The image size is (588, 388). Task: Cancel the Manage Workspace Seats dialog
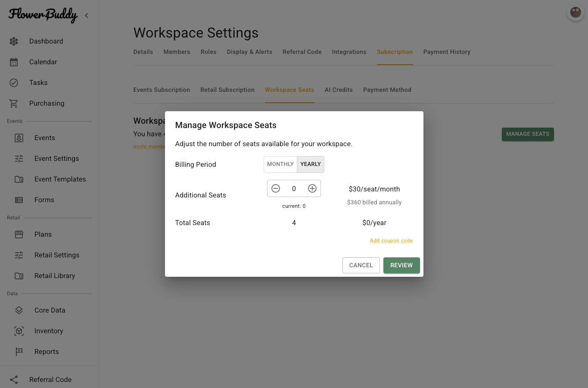point(361,266)
